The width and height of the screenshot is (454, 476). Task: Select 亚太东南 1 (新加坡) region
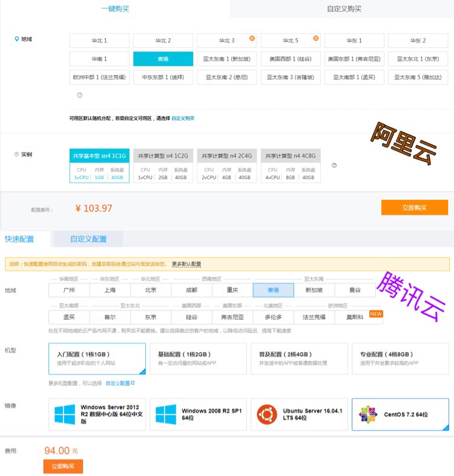pyautogui.click(x=227, y=59)
